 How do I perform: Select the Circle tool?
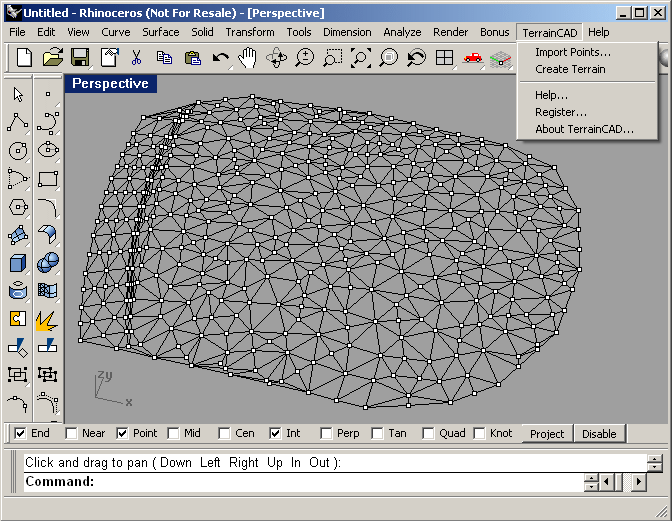18,151
